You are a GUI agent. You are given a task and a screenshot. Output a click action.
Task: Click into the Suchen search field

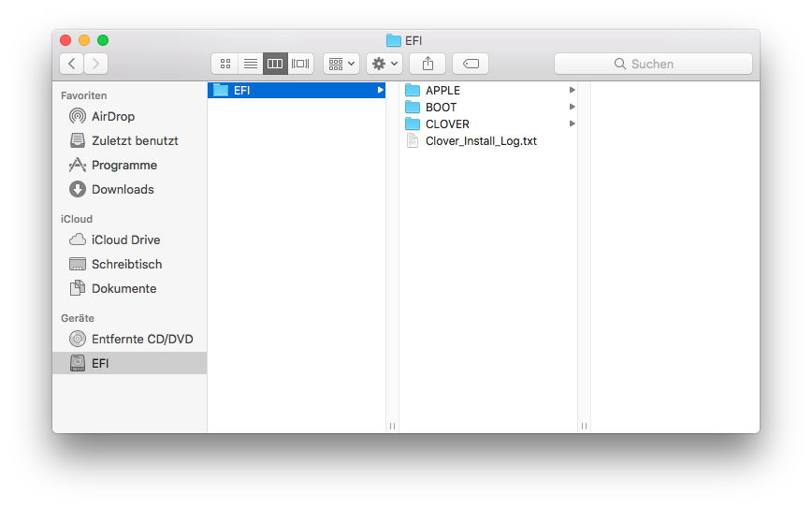click(x=653, y=64)
